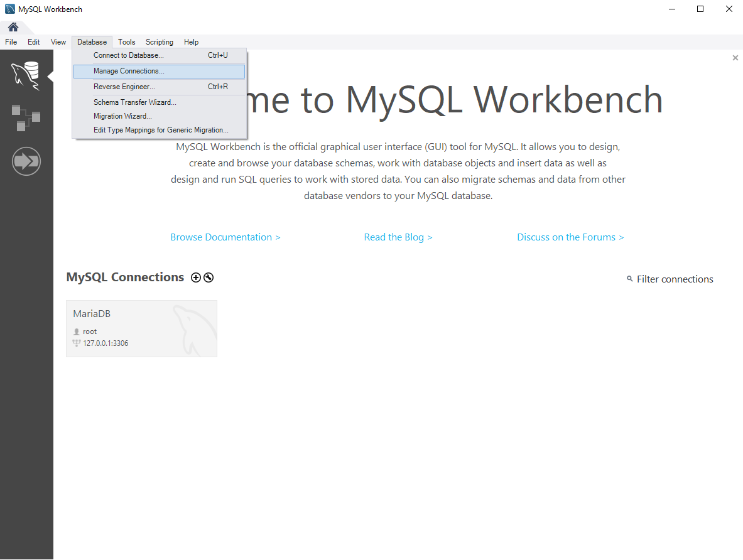Click the root user text on MariaDB tile
The width and height of the screenshot is (743, 560).
pos(90,331)
